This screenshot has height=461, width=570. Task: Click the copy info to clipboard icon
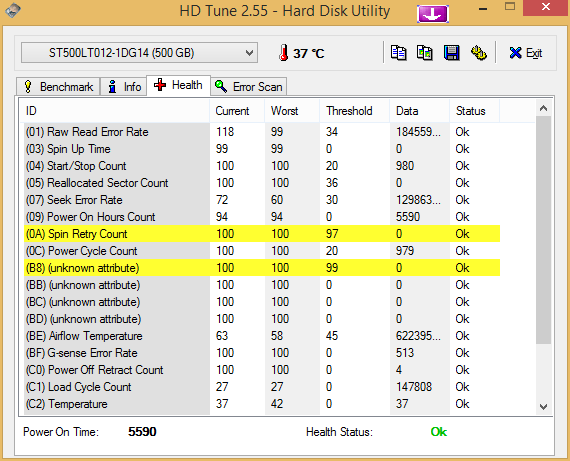(398, 53)
